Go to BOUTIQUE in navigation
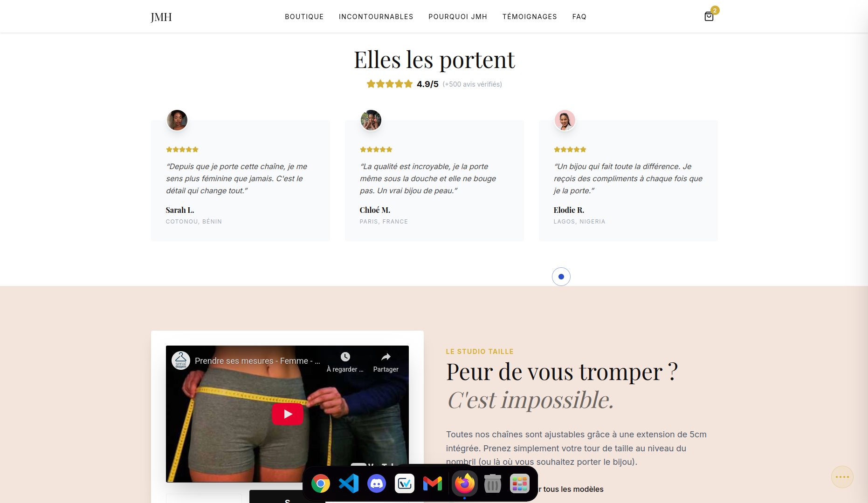The image size is (868, 503). pyautogui.click(x=304, y=17)
